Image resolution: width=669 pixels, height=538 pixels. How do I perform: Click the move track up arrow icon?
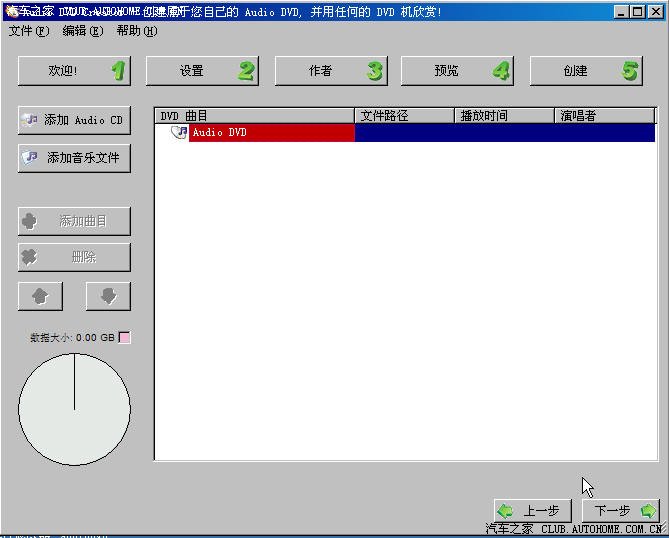[x=41, y=296]
